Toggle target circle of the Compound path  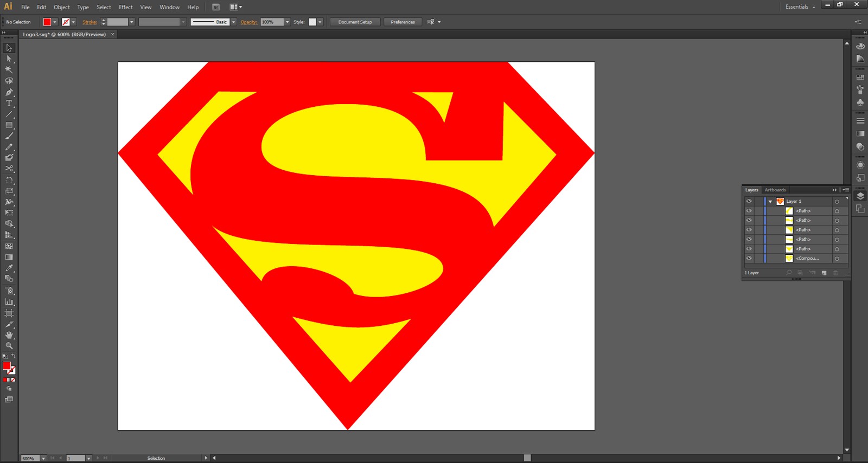[837, 259]
